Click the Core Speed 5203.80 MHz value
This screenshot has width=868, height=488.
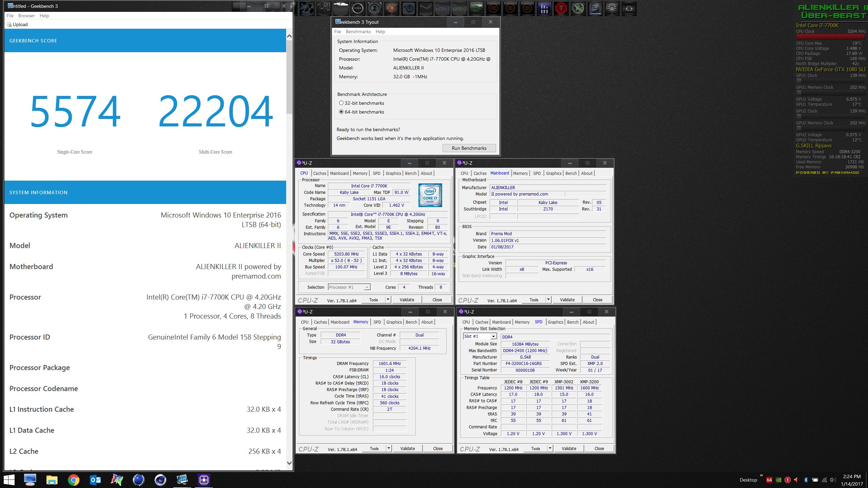(346, 254)
